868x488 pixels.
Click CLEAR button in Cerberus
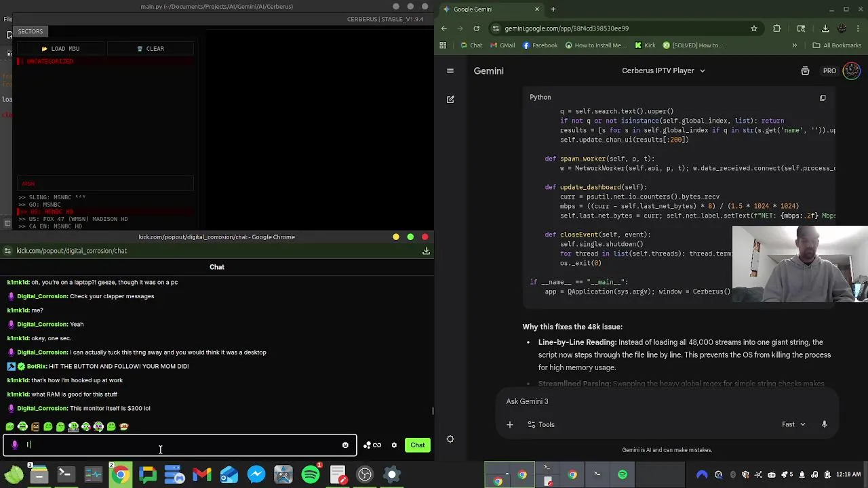[x=150, y=49]
